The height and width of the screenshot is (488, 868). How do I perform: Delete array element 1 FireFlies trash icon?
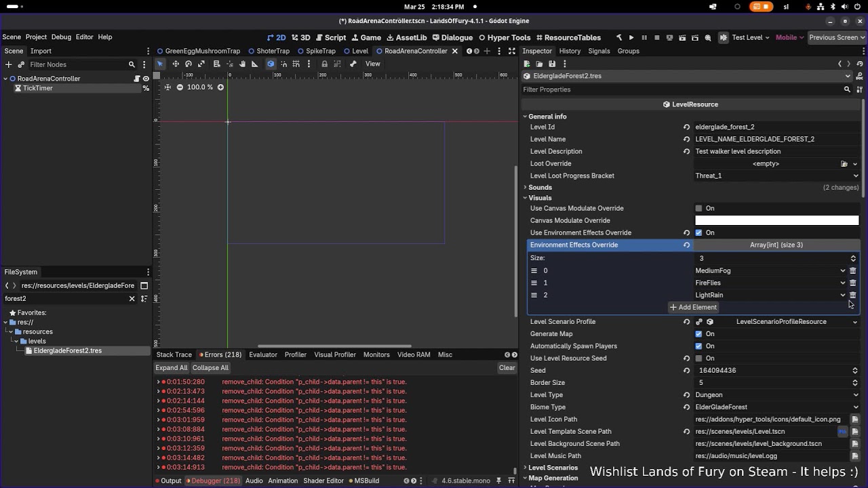click(853, 283)
